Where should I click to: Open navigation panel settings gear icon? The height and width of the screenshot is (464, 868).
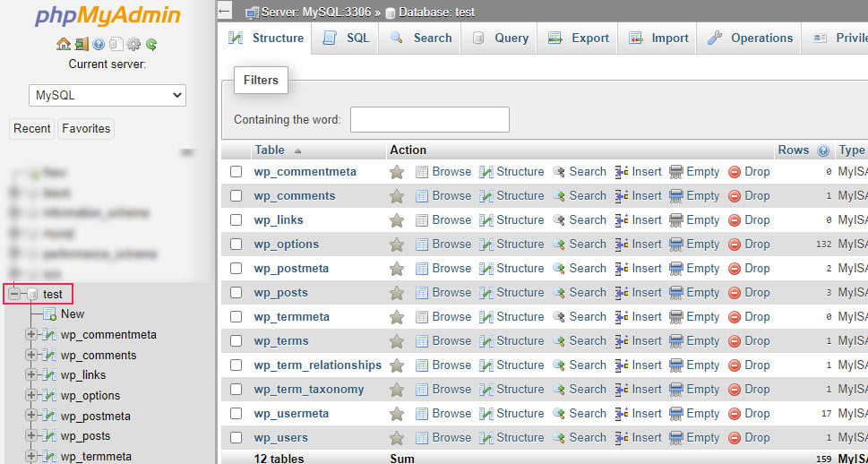pos(133,44)
